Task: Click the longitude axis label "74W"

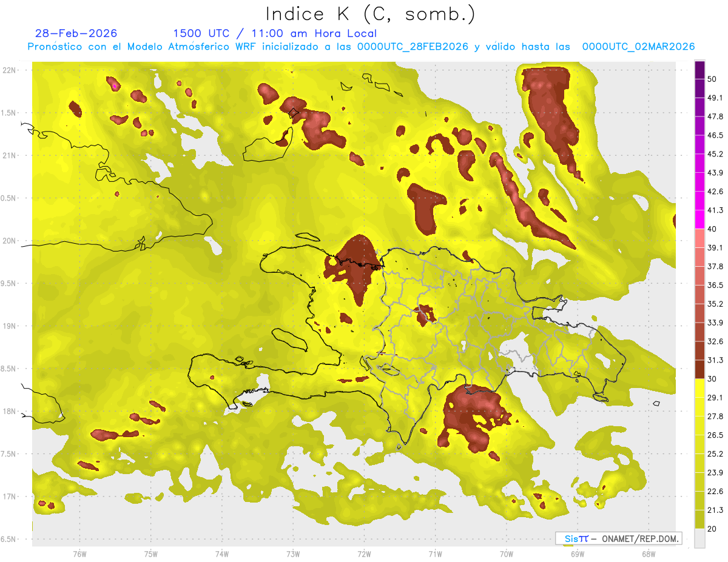Action: coord(222,554)
